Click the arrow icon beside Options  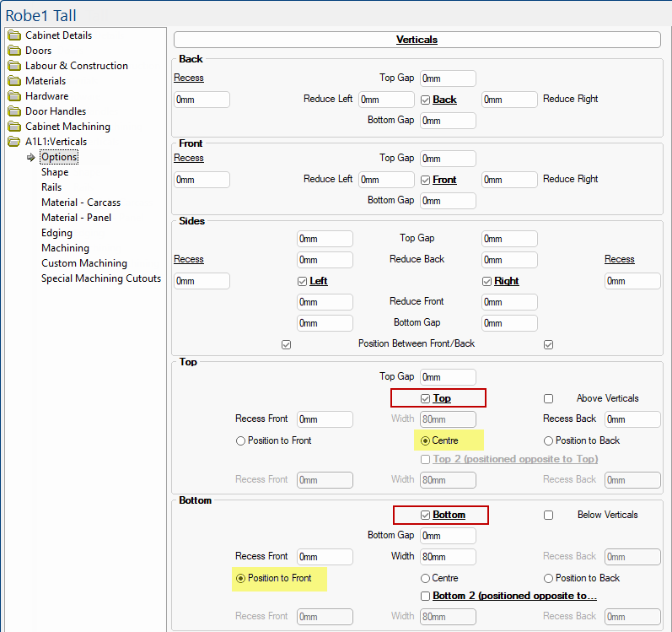[31, 157]
